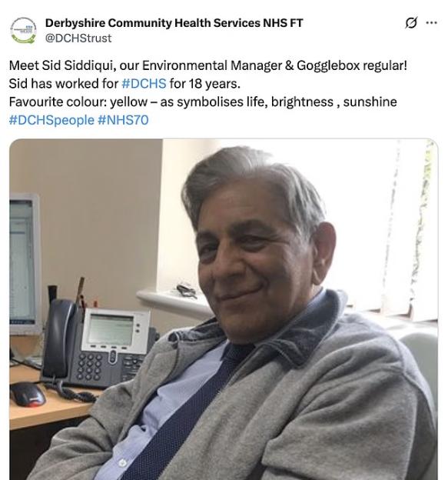Click the Derbyshire Community Health Services NHS FT name
The image size is (448, 480).
[174, 23]
